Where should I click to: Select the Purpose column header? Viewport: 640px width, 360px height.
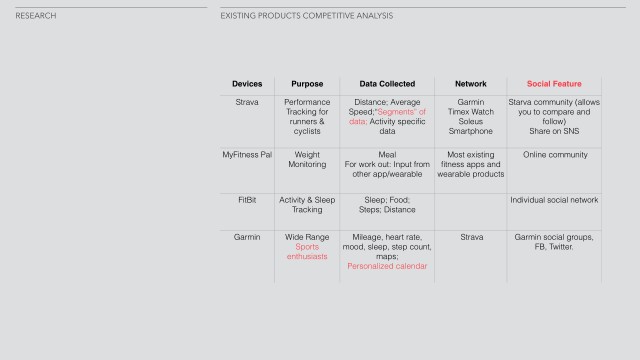(x=307, y=84)
